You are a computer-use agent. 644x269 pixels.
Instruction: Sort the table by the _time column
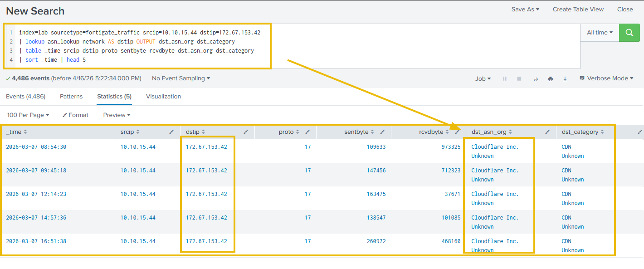(x=16, y=132)
